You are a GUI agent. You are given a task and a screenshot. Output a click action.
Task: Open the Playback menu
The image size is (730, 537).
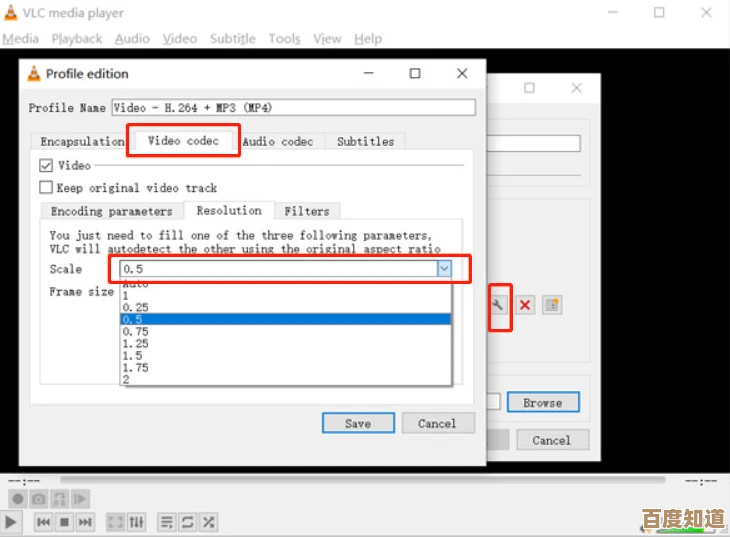tap(77, 39)
